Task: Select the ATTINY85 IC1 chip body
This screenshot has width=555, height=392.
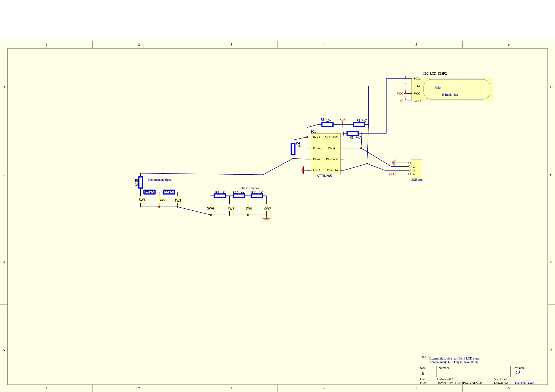Action: (325, 154)
